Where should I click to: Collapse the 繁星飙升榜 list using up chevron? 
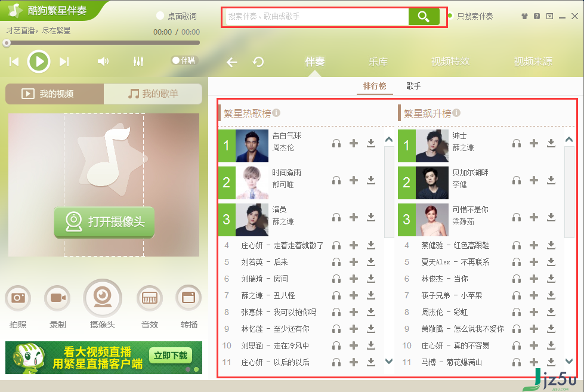569,140
